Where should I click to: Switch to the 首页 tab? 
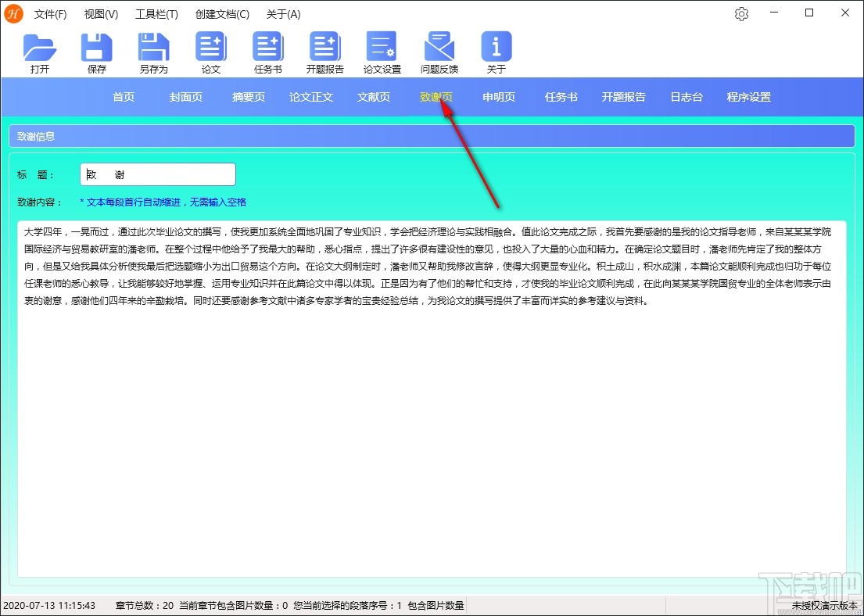pyautogui.click(x=123, y=97)
